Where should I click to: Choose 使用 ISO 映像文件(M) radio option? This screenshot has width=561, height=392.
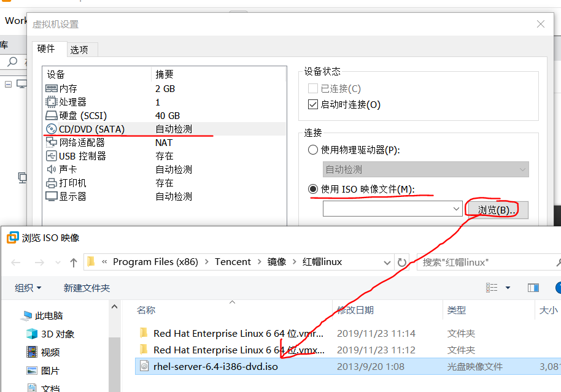pyautogui.click(x=312, y=189)
